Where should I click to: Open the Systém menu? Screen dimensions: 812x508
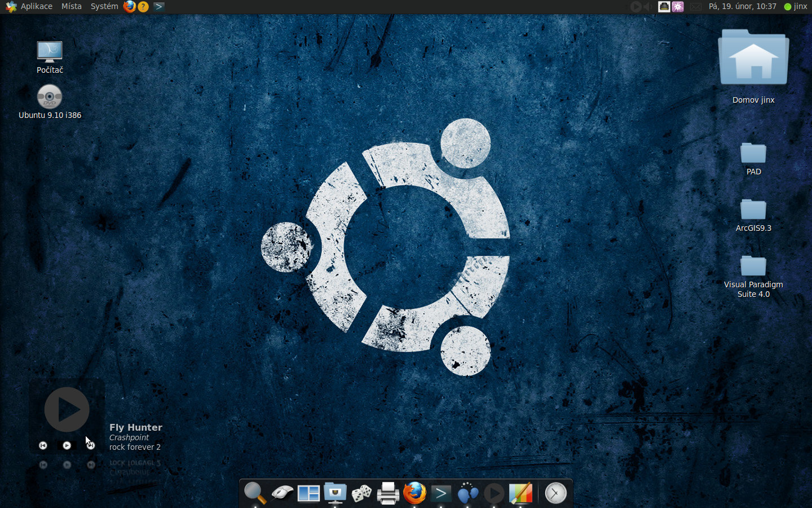(x=104, y=6)
